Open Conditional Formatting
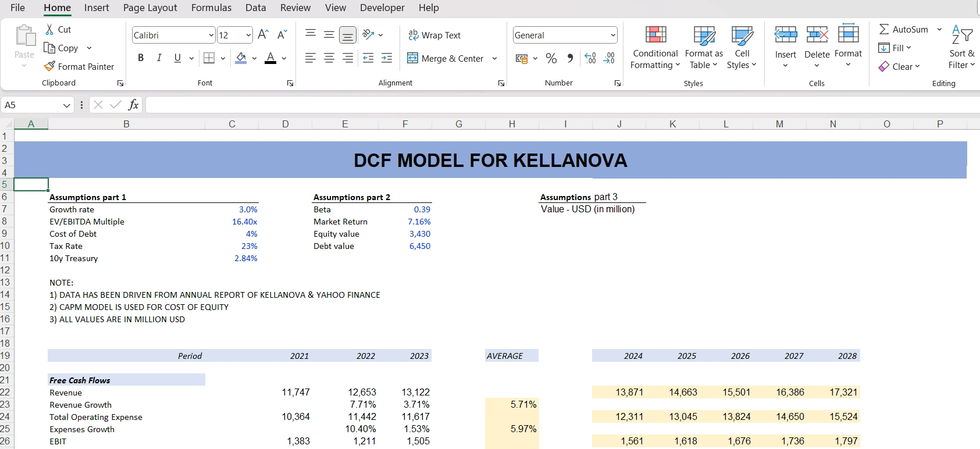980x449 pixels. [655, 47]
